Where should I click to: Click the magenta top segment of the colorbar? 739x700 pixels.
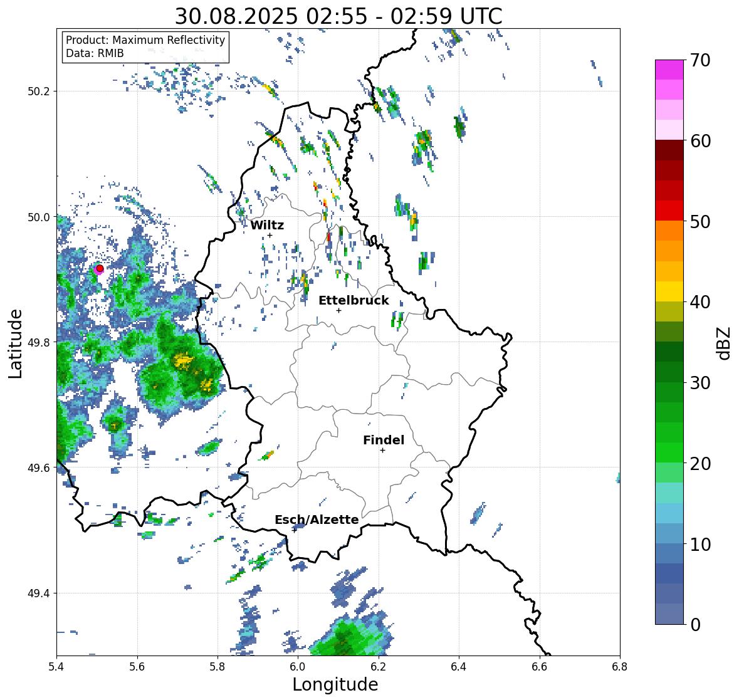point(669,70)
